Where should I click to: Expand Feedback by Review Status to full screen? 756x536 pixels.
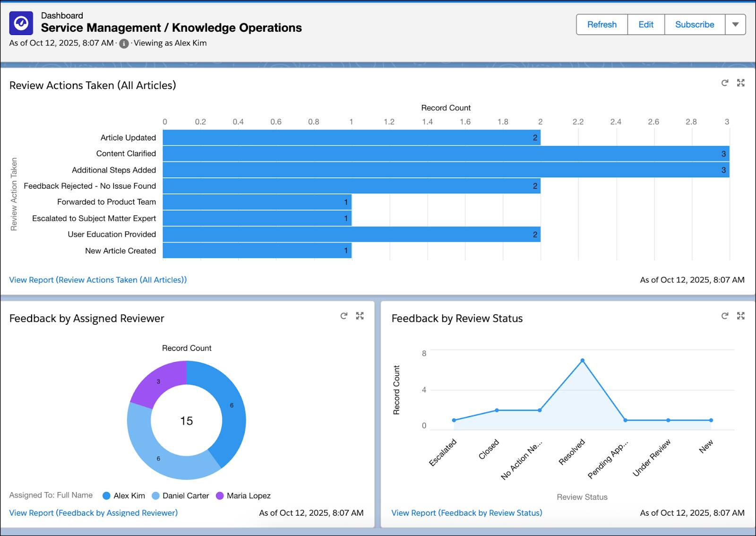740,316
